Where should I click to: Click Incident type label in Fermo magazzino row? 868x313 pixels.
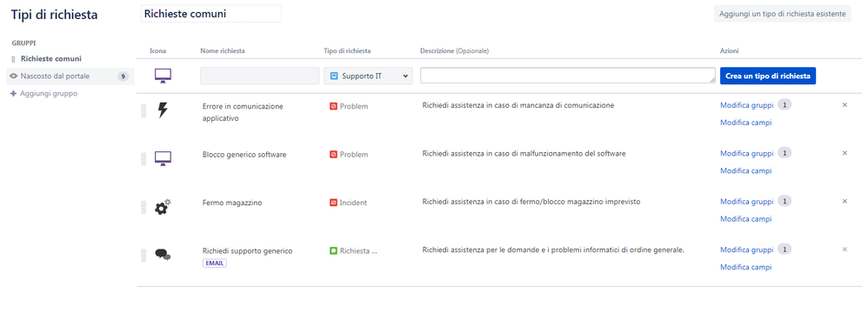(353, 203)
